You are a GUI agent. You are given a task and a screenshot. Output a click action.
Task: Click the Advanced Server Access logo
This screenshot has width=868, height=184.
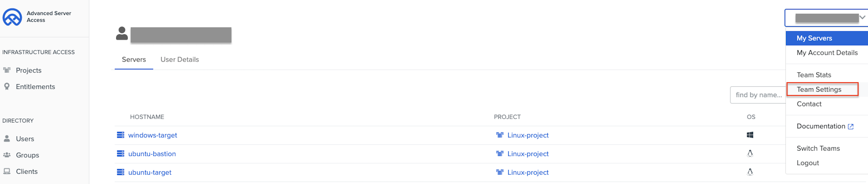[12, 17]
